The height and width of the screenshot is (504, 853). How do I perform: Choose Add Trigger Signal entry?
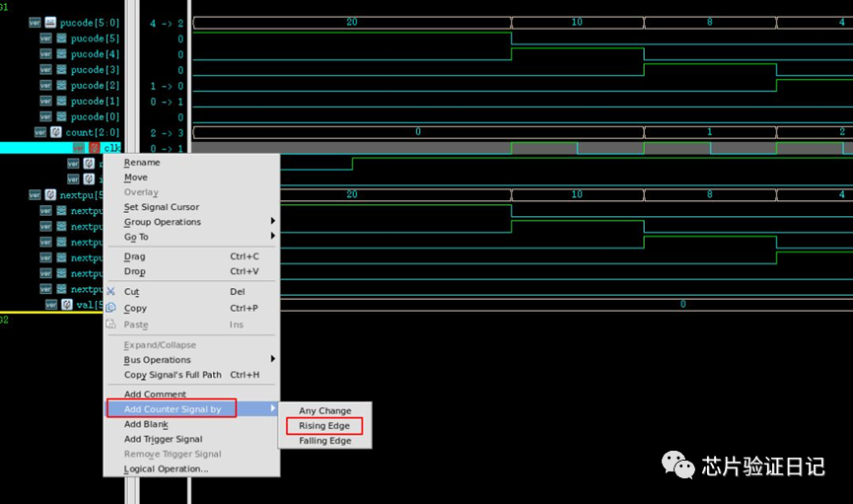click(x=163, y=439)
